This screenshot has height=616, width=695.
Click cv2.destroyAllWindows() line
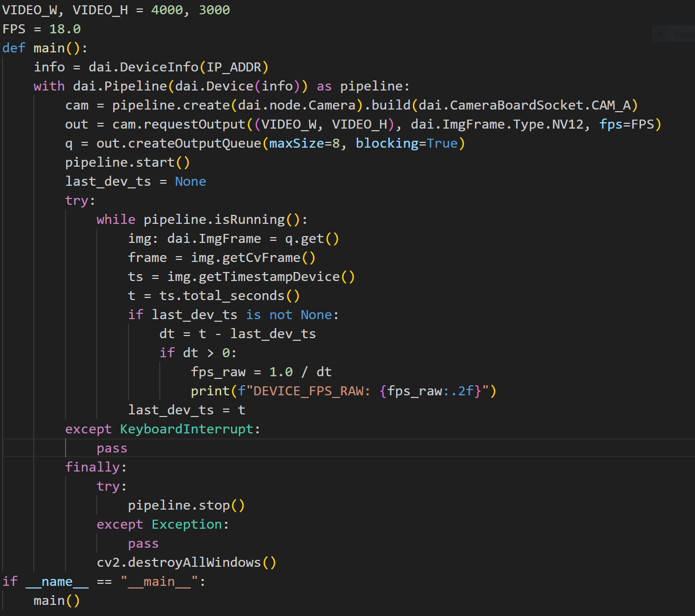click(x=186, y=563)
